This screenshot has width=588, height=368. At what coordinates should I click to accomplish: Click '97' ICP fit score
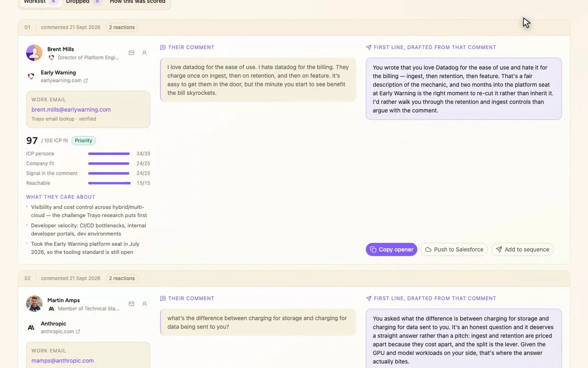(x=32, y=141)
